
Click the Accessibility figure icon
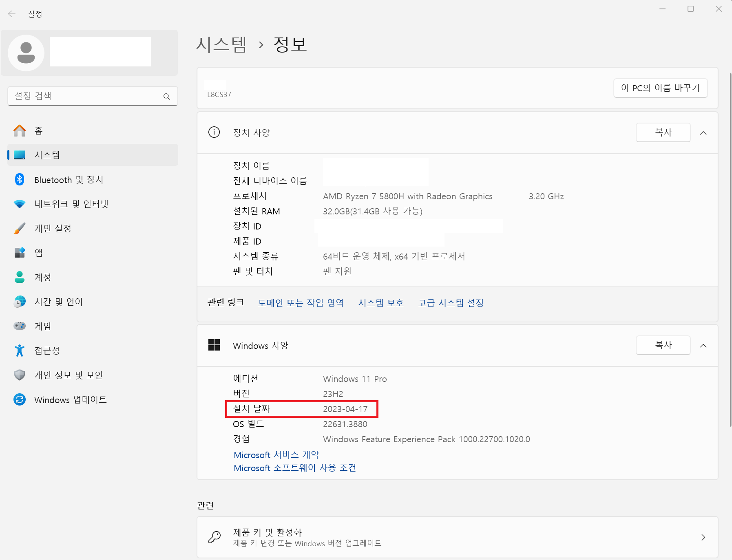tap(20, 351)
